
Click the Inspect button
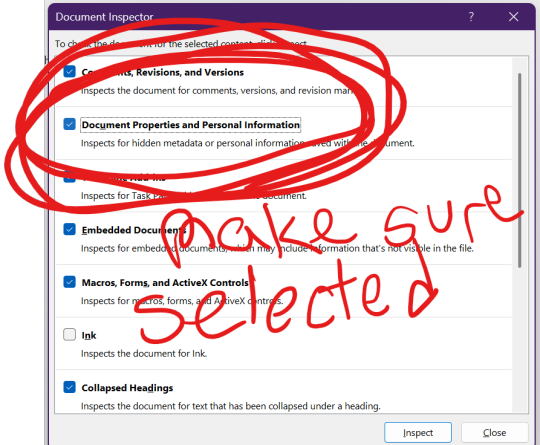click(418, 433)
